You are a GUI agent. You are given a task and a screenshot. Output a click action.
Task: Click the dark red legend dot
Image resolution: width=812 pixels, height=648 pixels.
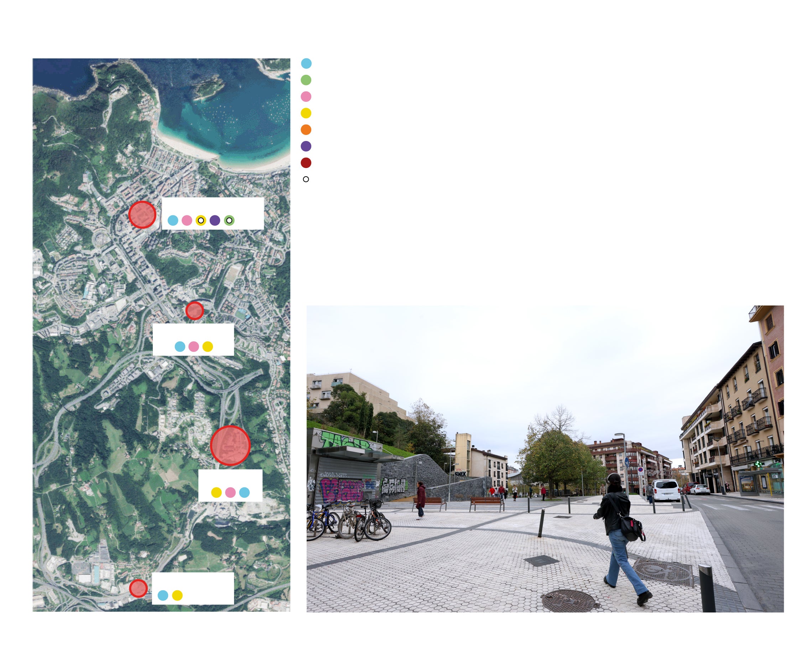pos(306,163)
